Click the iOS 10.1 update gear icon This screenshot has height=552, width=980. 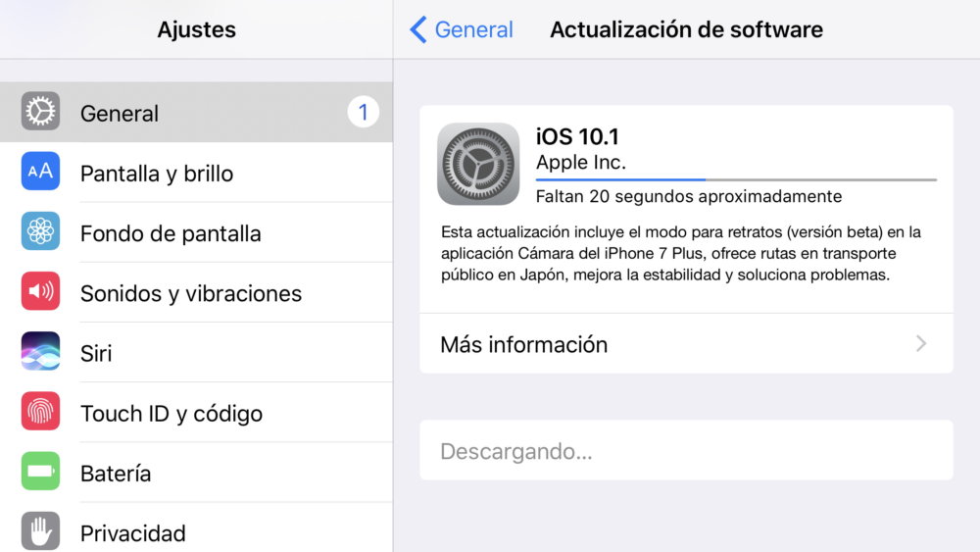click(x=478, y=164)
